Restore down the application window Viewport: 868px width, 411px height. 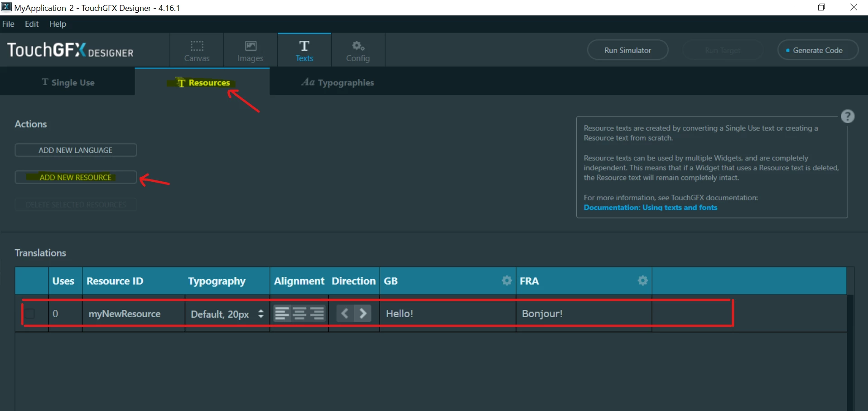(821, 7)
